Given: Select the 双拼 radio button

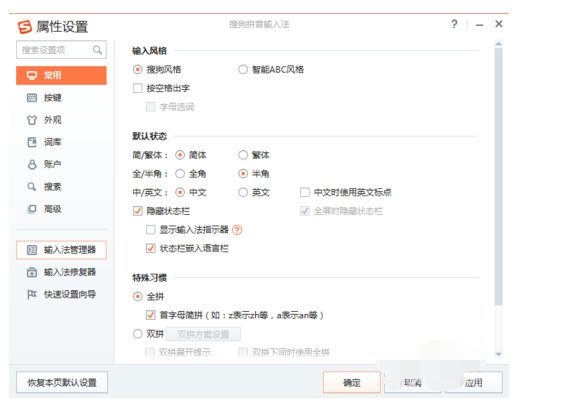Looking at the screenshot, I should point(137,334).
